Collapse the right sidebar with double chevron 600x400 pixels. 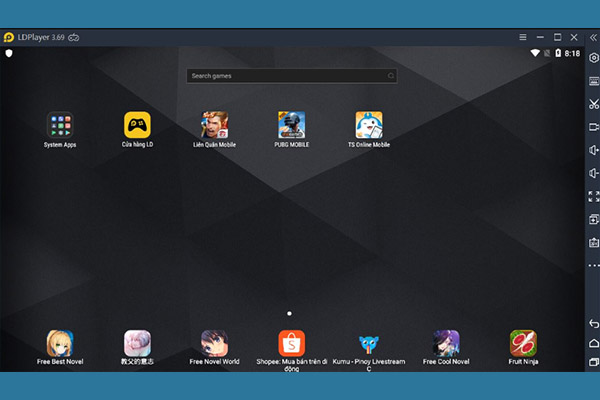593,38
